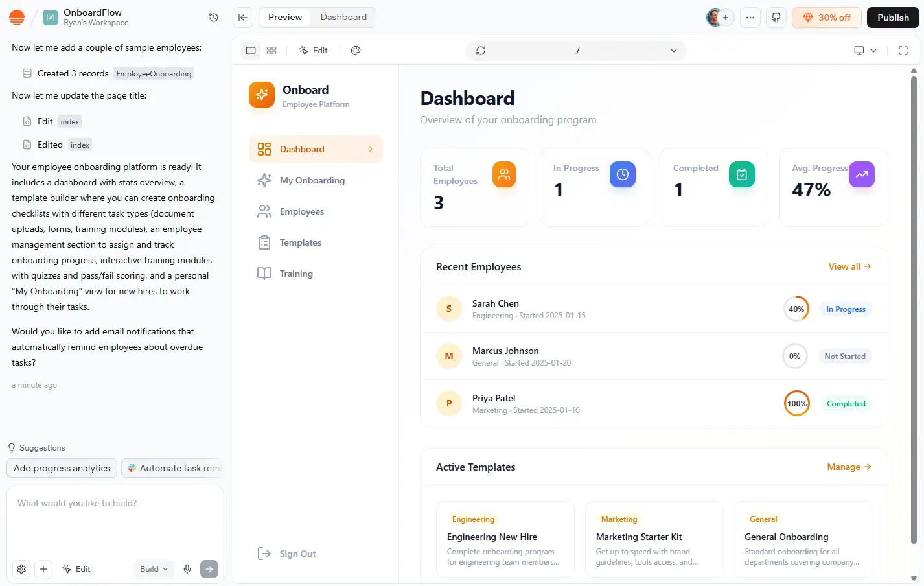The width and height of the screenshot is (924, 586).
Task: Click the Completed status badge for Priya
Action: tap(846, 404)
